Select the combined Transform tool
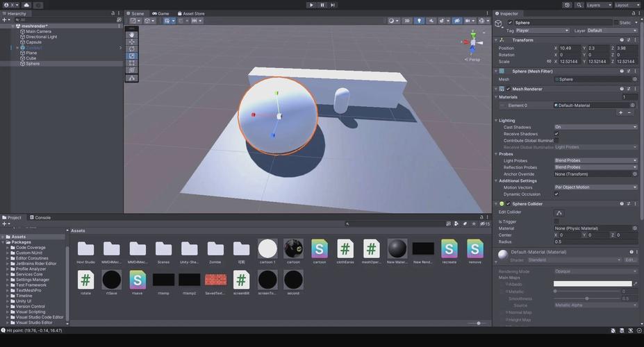This screenshot has width=644, height=347. tap(131, 69)
